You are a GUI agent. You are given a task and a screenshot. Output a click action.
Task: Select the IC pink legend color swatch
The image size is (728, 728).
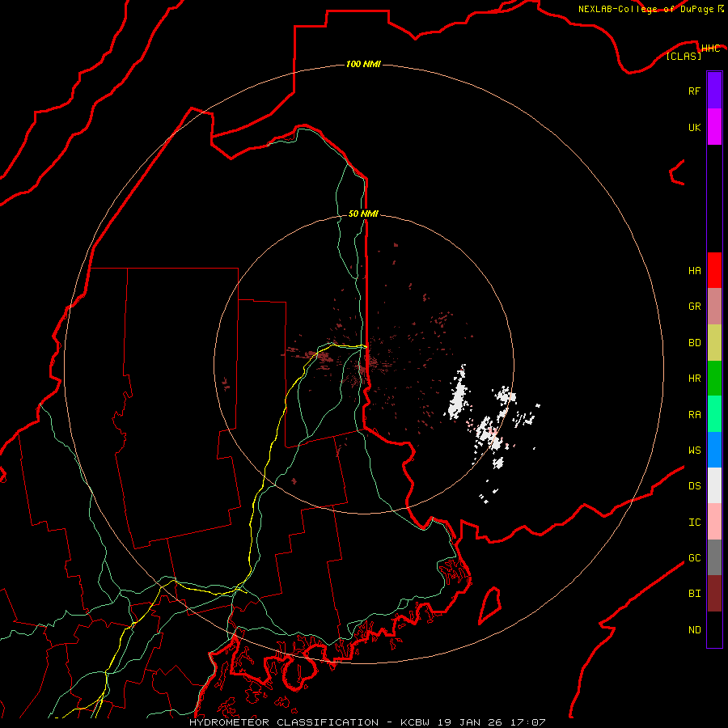tap(714, 522)
